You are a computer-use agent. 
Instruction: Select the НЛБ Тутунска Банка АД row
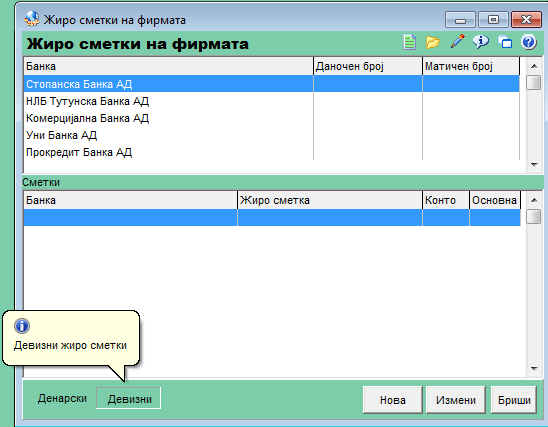pos(272,101)
